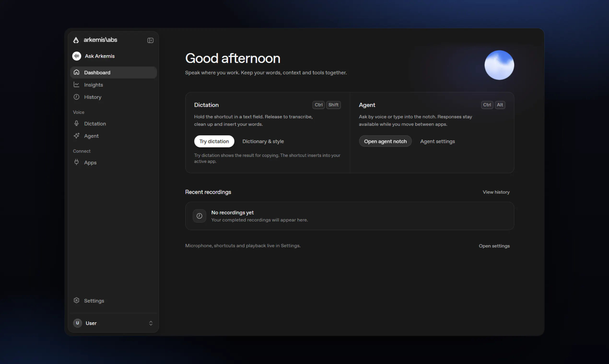609x364 pixels.
Task: Click the Open agent notch button
Action: (385, 141)
